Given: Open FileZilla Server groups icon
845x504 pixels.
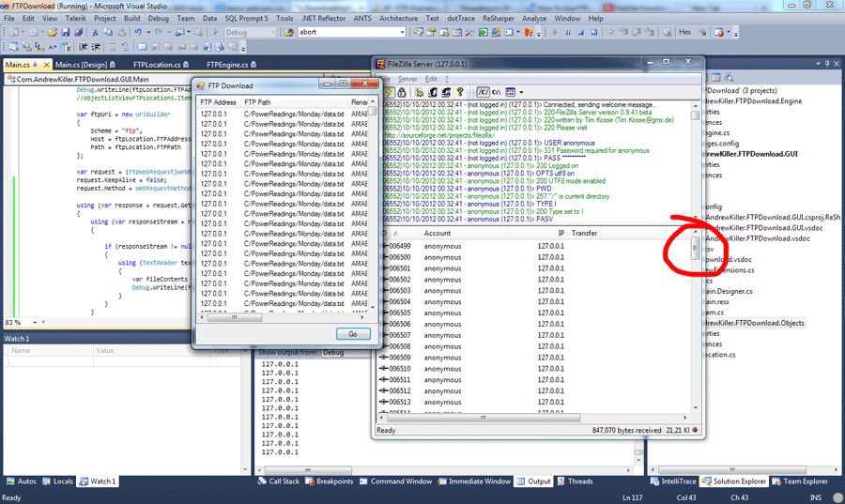Looking at the screenshot, I should coord(446,92).
